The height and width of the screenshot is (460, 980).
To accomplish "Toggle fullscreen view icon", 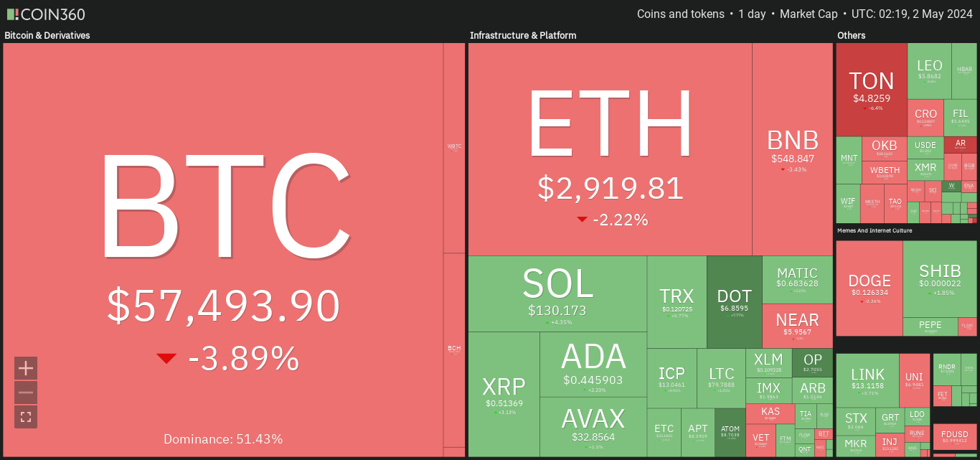I will [x=26, y=417].
